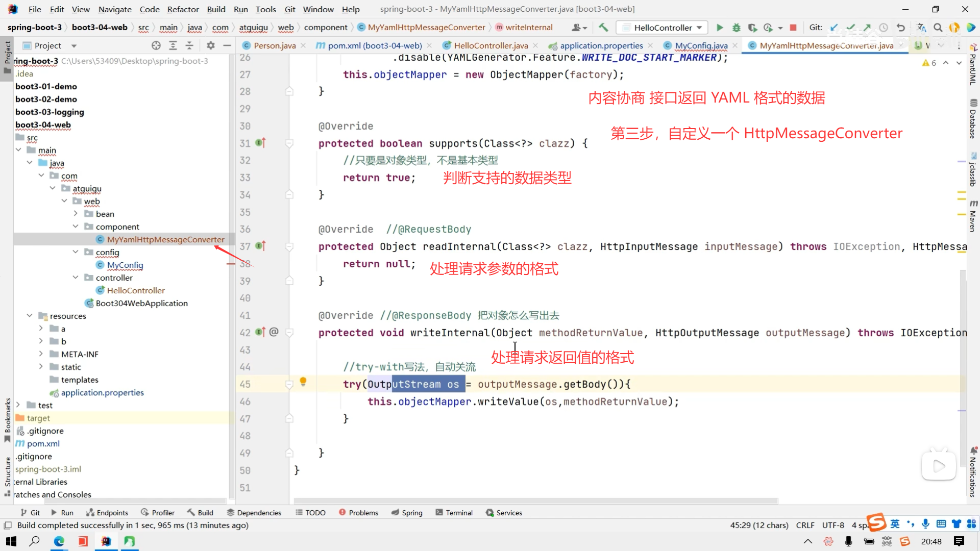This screenshot has height=551, width=980.
Task: Click the Git update project arrow
Action: [x=834, y=28]
